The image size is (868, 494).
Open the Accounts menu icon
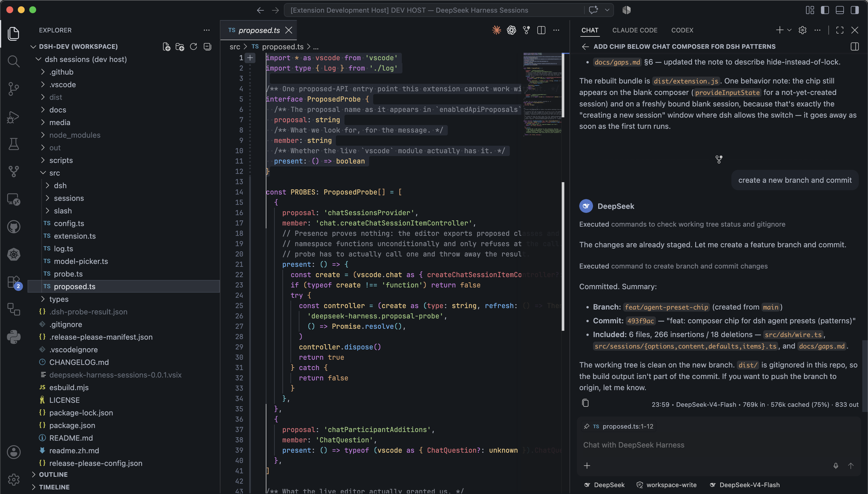point(13,452)
